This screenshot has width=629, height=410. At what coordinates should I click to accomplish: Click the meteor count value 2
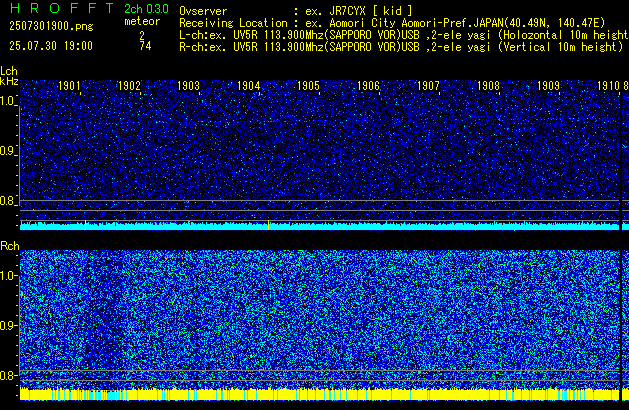point(142,36)
